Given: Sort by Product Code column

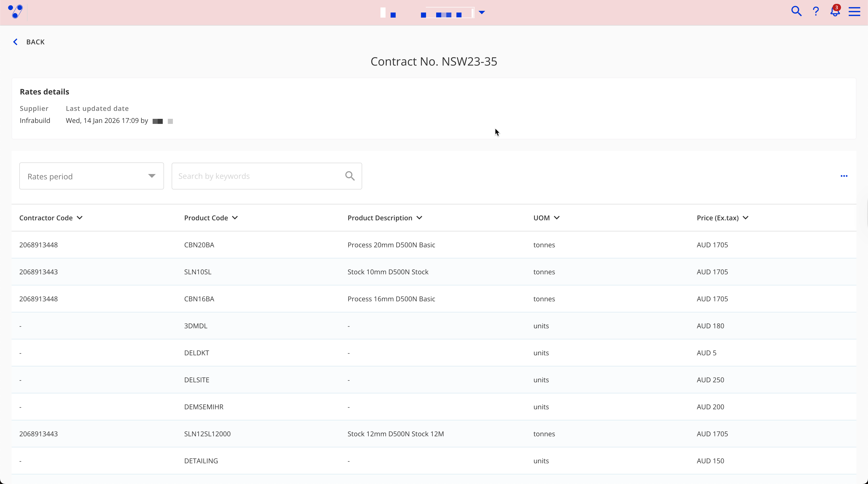Looking at the screenshot, I should (x=235, y=218).
